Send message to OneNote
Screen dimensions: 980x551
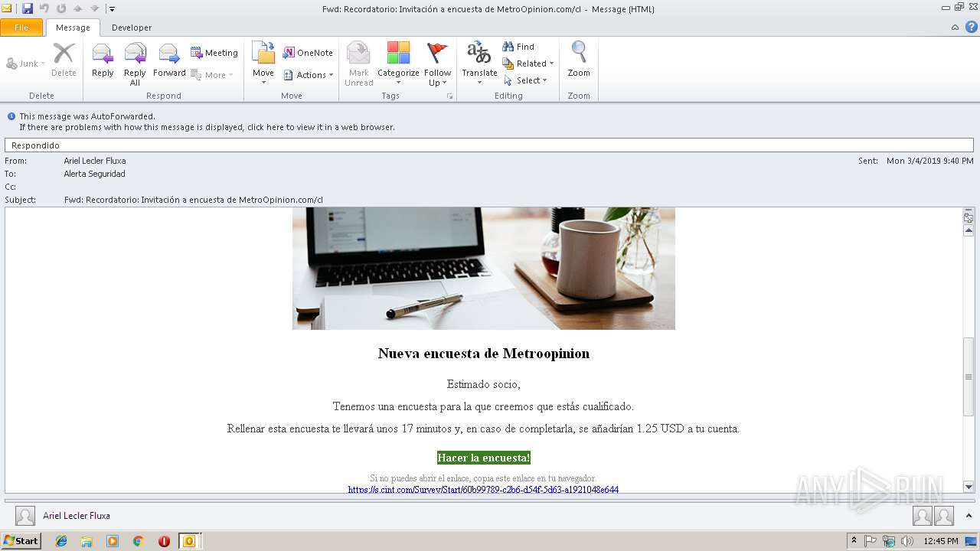(x=308, y=53)
